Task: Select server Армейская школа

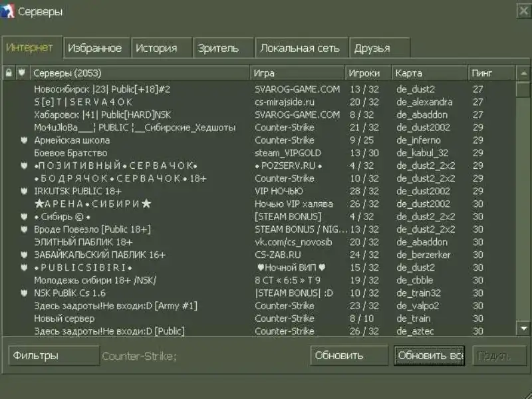Action: click(259, 140)
